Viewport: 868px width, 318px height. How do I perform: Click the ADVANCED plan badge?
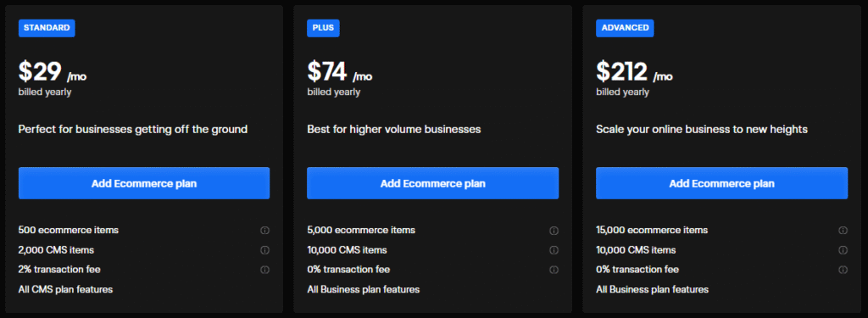pyautogui.click(x=625, y=28)
